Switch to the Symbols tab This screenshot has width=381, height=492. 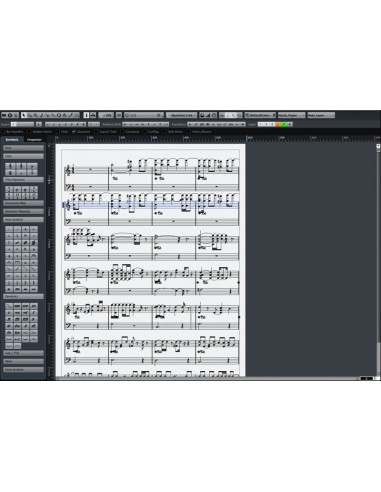tap(12, 139)
